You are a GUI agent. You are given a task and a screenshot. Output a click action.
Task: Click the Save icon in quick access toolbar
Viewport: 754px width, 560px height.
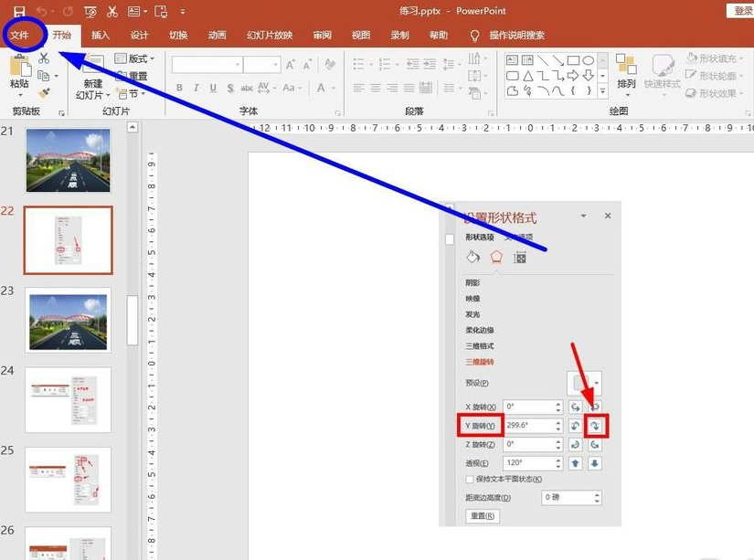point(19,12)
